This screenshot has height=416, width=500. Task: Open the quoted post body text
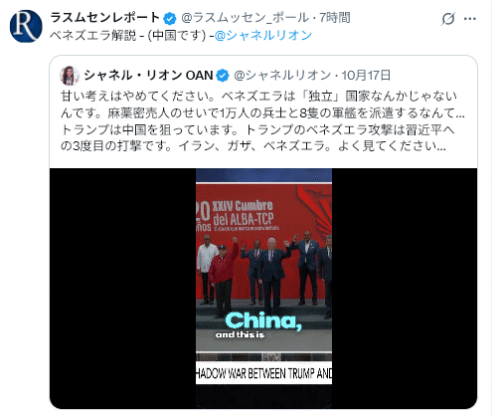[262, 121]
